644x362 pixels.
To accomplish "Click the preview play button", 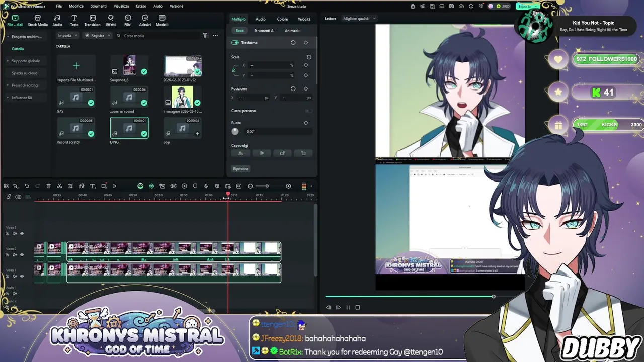I will (338, 307).
